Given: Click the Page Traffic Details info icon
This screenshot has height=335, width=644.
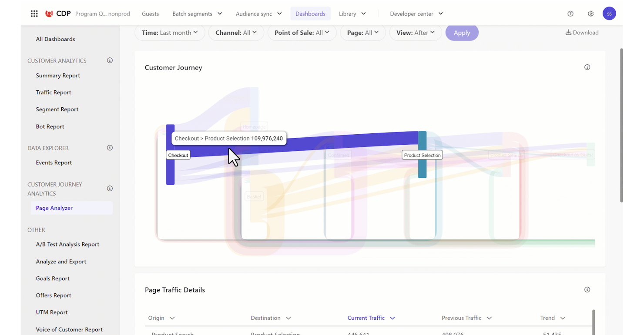Looking at the screenshot, I should click(x=587, y=289).
